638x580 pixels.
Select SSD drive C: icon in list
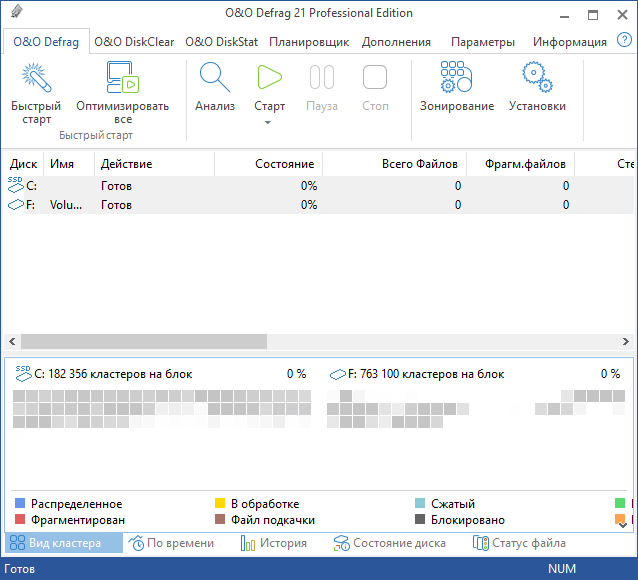(15, 185)
